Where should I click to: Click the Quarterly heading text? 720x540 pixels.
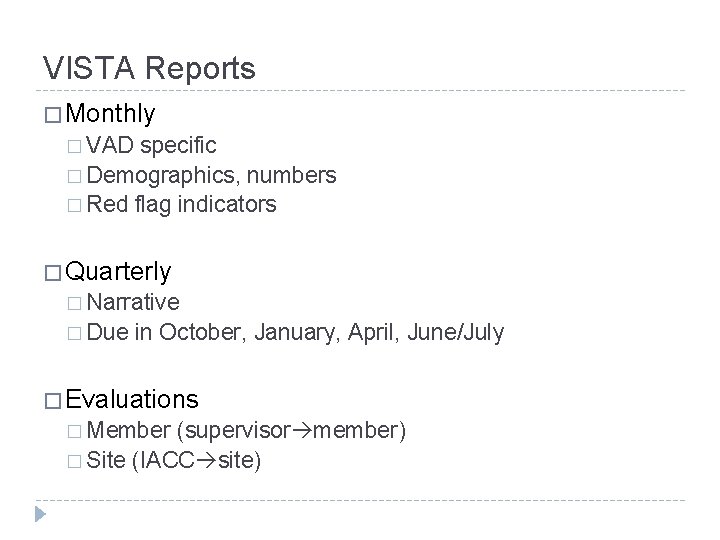pos(118,271)
